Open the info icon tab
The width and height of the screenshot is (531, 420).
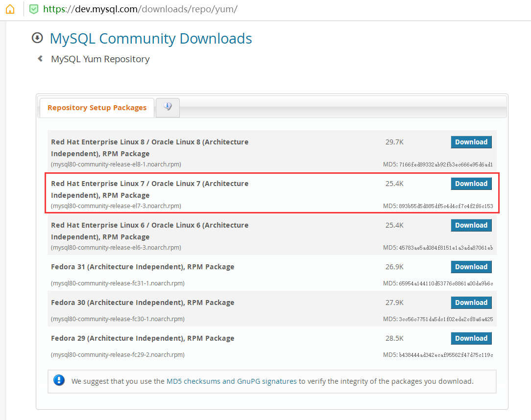coord(168,107)
